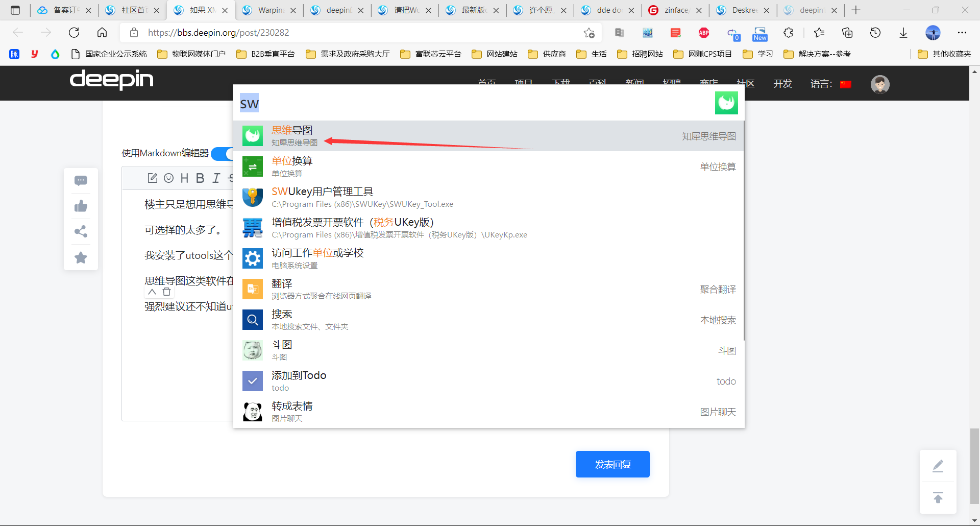Screen dimensions: 980x526
Task: Toggle the 使用Markdown编辑器 switch
Action: click(222, 153)
